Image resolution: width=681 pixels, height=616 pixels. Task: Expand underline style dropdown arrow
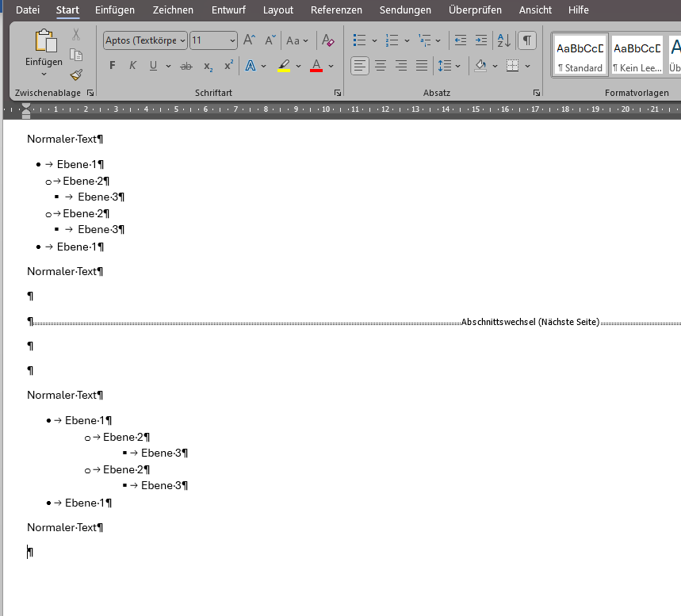pyautogui.click(x=168, y=66)
